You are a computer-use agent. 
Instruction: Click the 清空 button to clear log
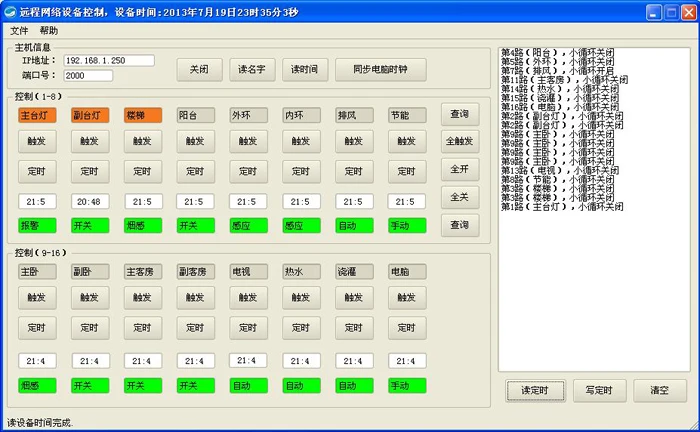click(660, 390)
